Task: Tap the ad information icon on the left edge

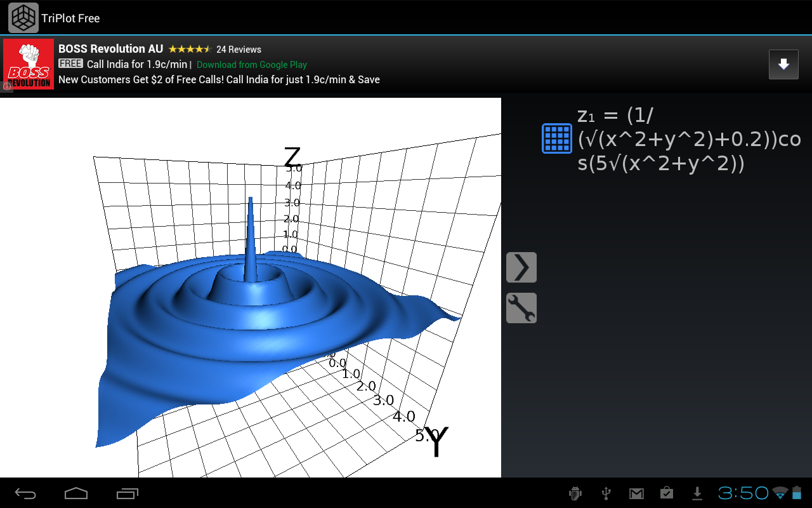Action: 6,86
